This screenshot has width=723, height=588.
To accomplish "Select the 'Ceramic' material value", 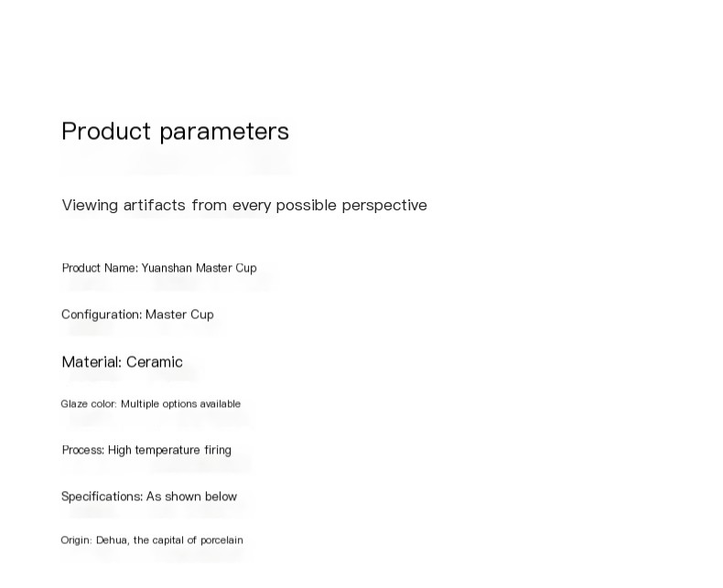I will click(x=155, y=362).
